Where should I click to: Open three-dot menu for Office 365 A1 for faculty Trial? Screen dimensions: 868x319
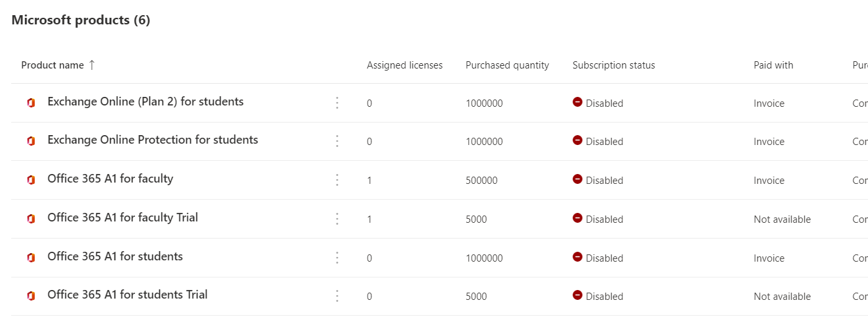pos(337,219)
